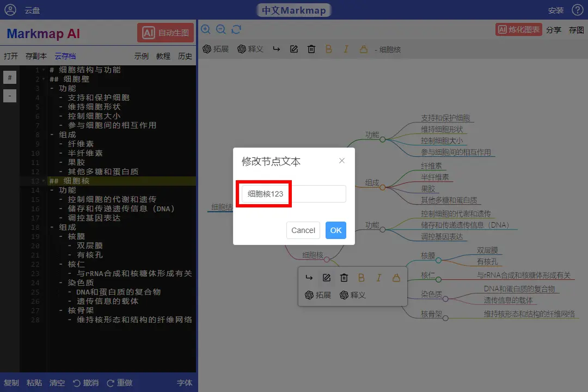The width and height of the screenshot is (588, 392).
Task: Collapse the editor fold arrow on line 2
Action: coord(44,79)
